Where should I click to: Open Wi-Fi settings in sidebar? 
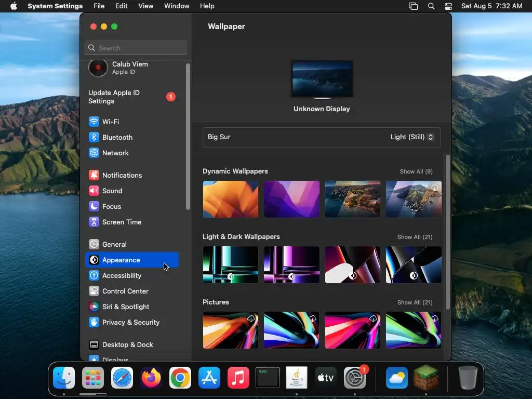132,122
